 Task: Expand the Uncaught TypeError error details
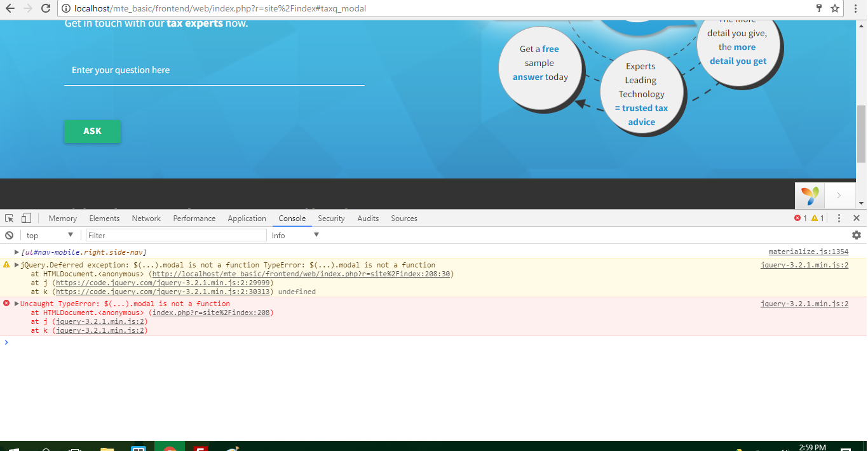pyautogui.click(x=16, y=303)
